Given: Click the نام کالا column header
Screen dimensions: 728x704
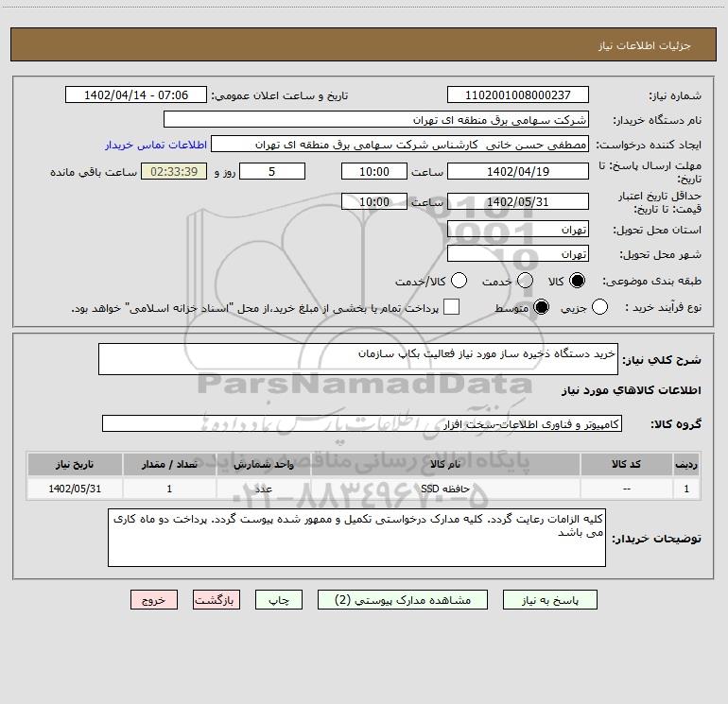Looking at the screenshot, I should coord(445,464).
